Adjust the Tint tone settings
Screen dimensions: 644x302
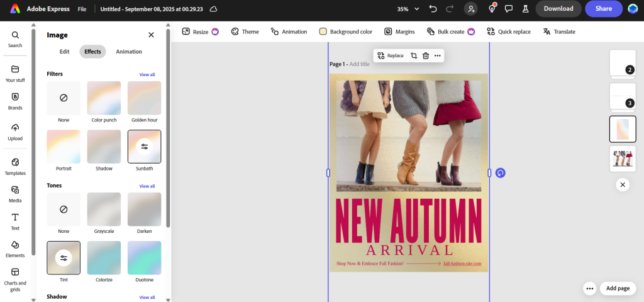point(64,258)
